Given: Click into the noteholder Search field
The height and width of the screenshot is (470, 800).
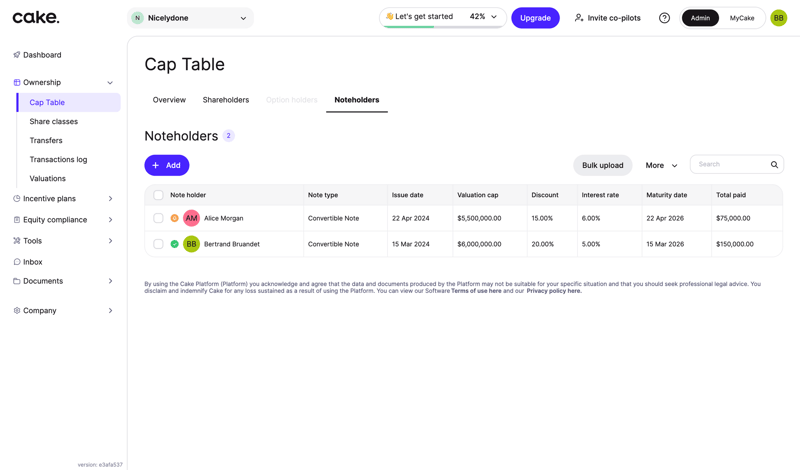Looking at the screenshot, I should [x=730, y=165].
